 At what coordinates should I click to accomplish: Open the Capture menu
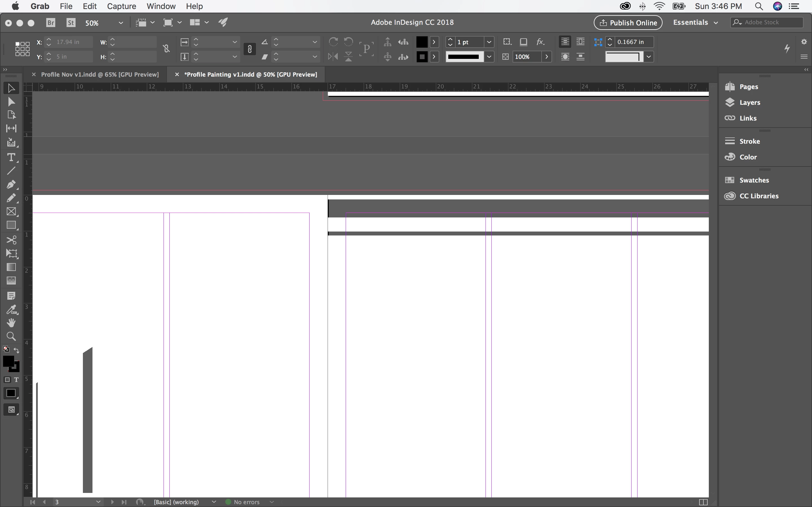click(x=121, y=6)
